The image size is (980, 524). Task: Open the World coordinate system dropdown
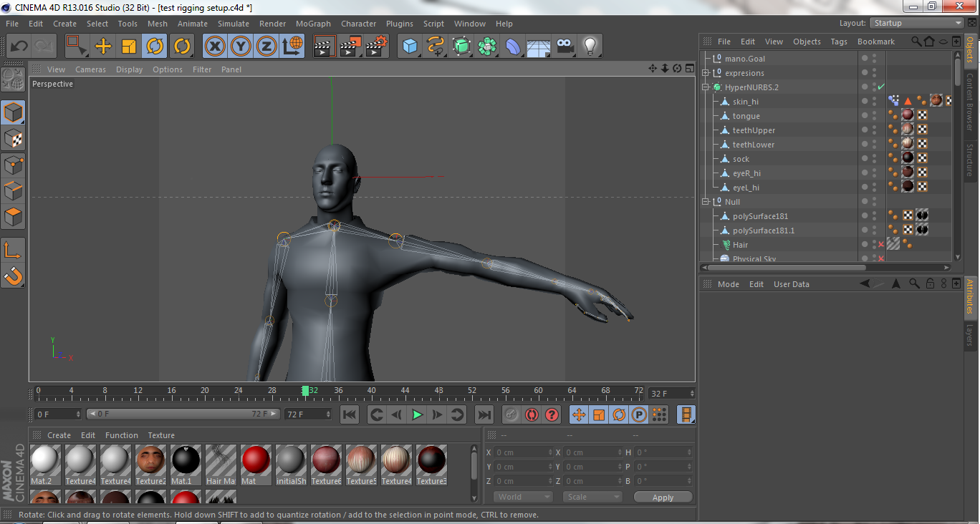click(x=524, y=497)
